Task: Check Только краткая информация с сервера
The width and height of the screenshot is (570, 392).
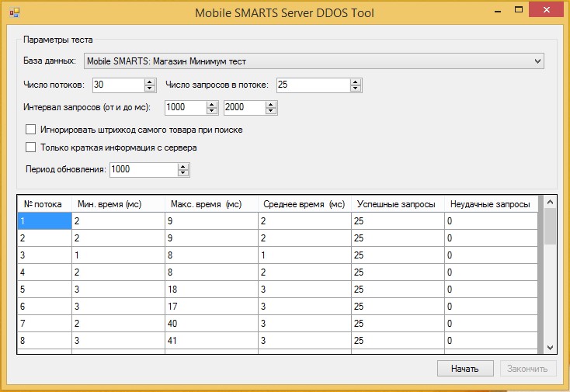Action: (30, 147)
